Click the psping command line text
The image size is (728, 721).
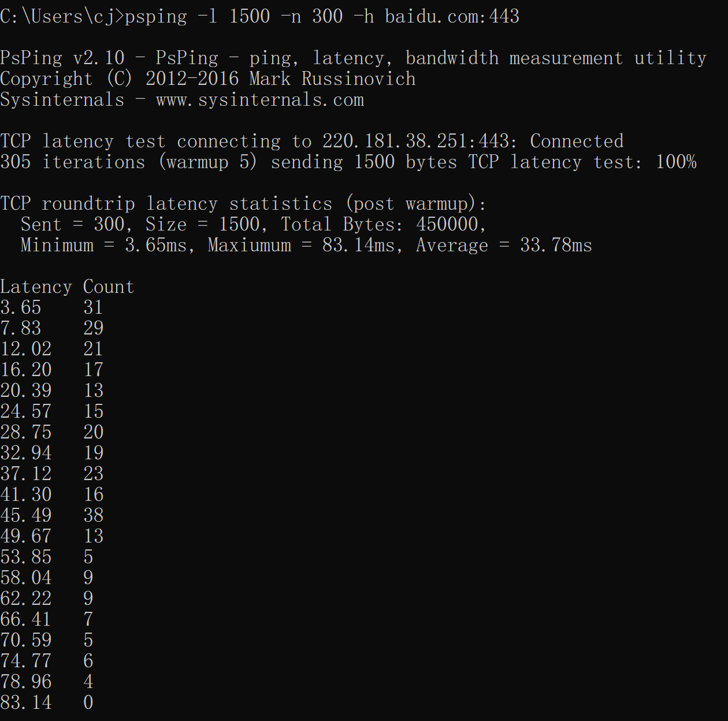tap(322, 16)
